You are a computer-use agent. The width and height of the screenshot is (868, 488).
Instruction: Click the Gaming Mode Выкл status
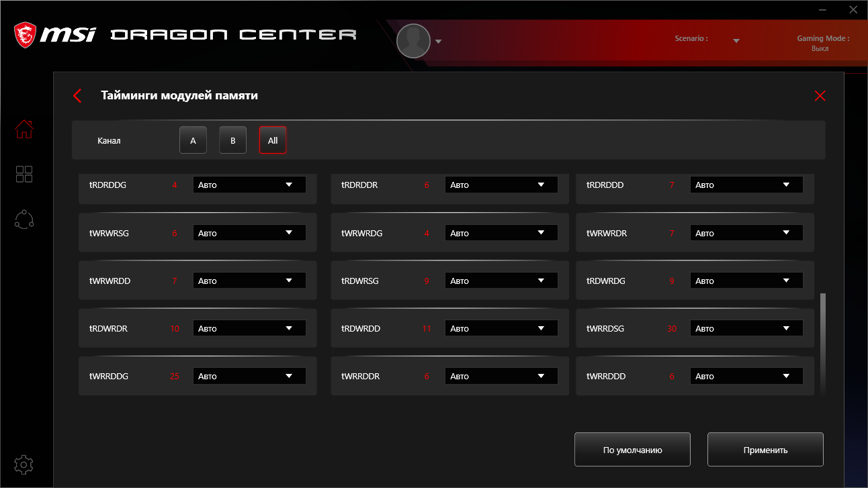coord(820,48)
